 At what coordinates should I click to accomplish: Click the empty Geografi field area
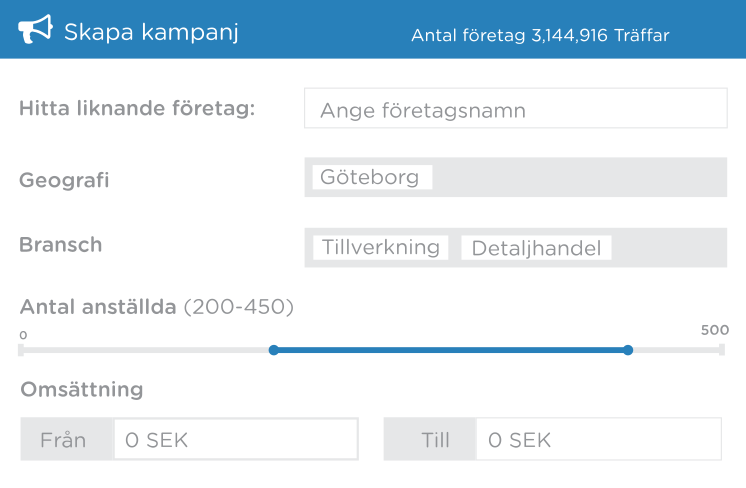(x=579, y=177)
